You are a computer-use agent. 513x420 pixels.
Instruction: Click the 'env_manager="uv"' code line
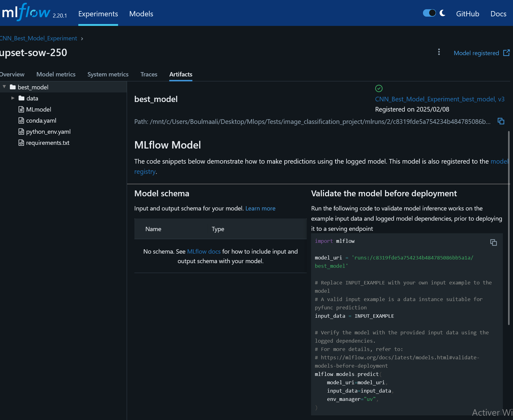[x=353, y=399]
